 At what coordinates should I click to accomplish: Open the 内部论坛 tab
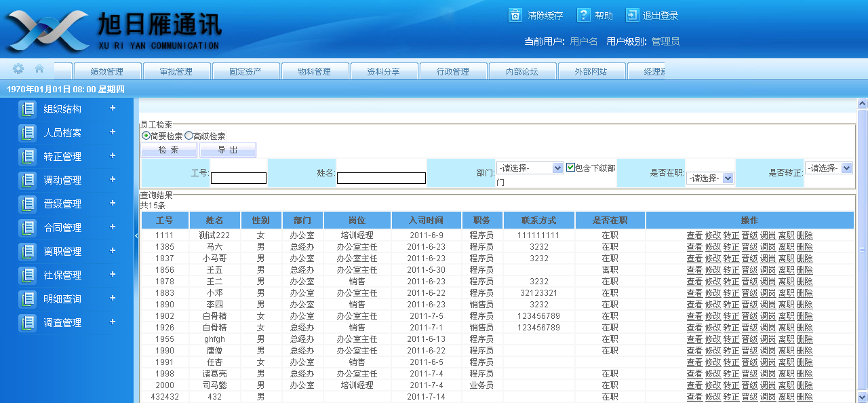pyautogui.click(x=522, y=71)
